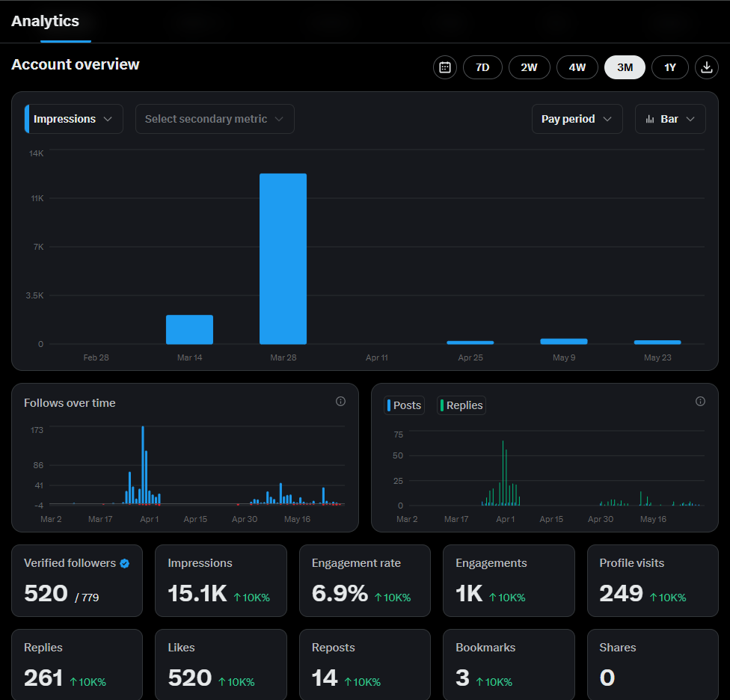Select the 1Y time range

coord(670,67)
